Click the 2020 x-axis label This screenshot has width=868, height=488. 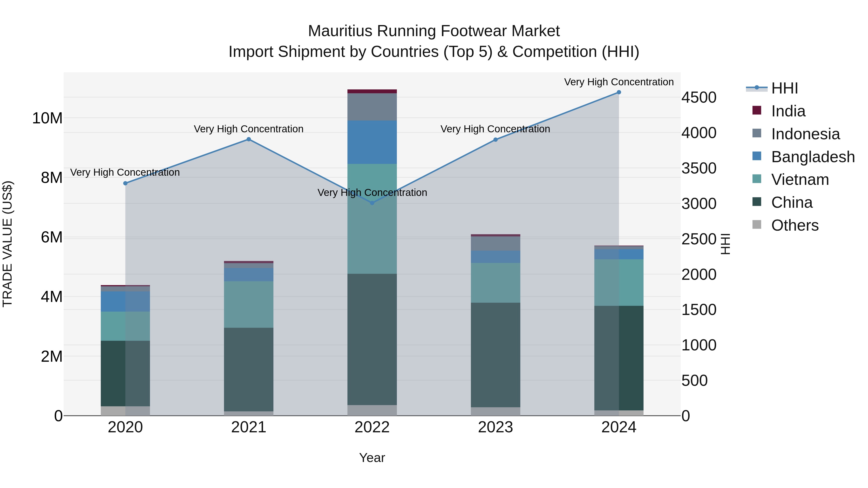[125, 427]
